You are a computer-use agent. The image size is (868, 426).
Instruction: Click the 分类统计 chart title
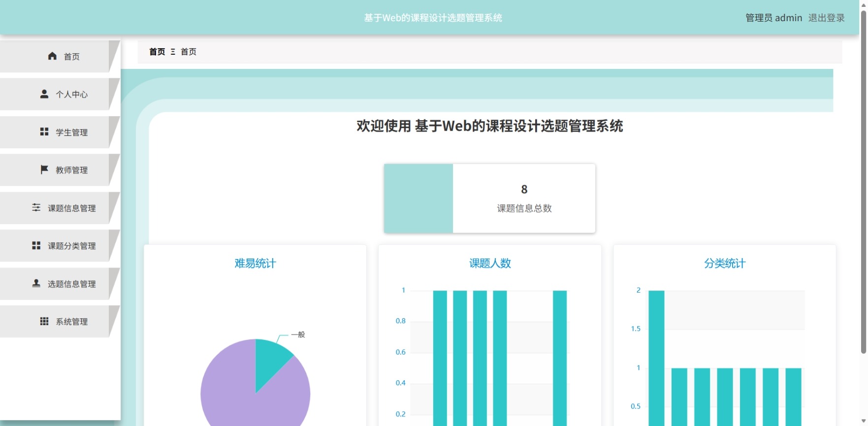click(725, 263)
